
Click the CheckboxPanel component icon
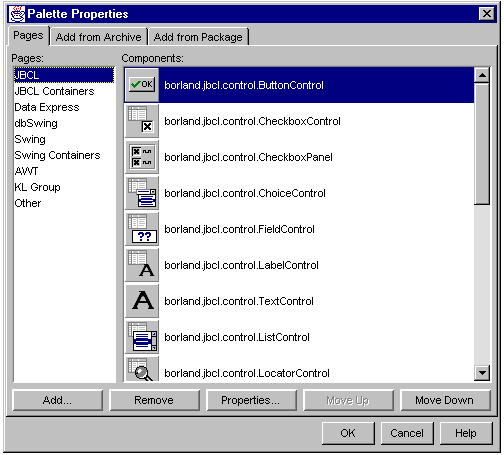click(x=142, y=157)
